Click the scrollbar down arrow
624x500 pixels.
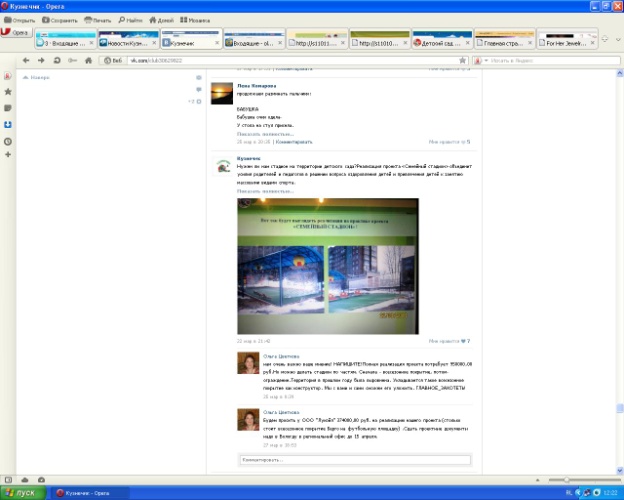click(620, 471)
